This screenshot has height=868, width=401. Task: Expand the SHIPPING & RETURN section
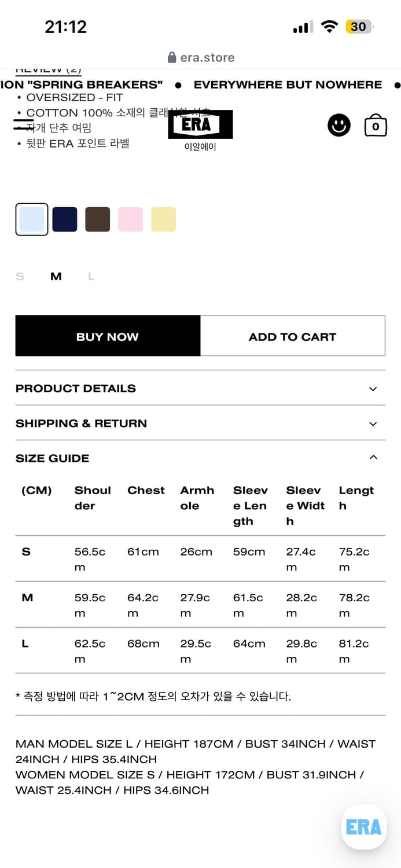point(200,424)
